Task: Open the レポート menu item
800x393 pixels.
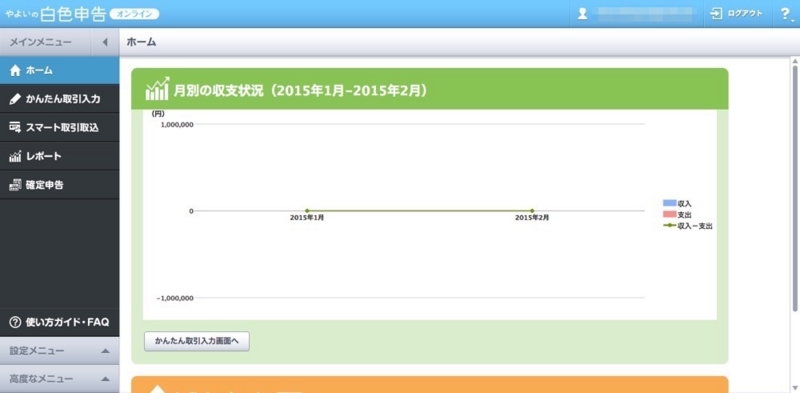Action: click(59, 156)
